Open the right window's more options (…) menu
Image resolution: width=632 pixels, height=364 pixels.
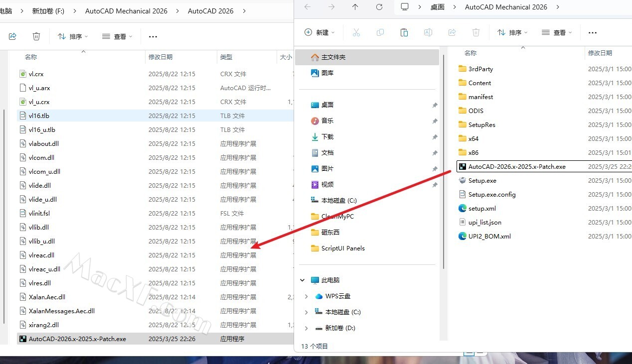(x=593, y=32)
